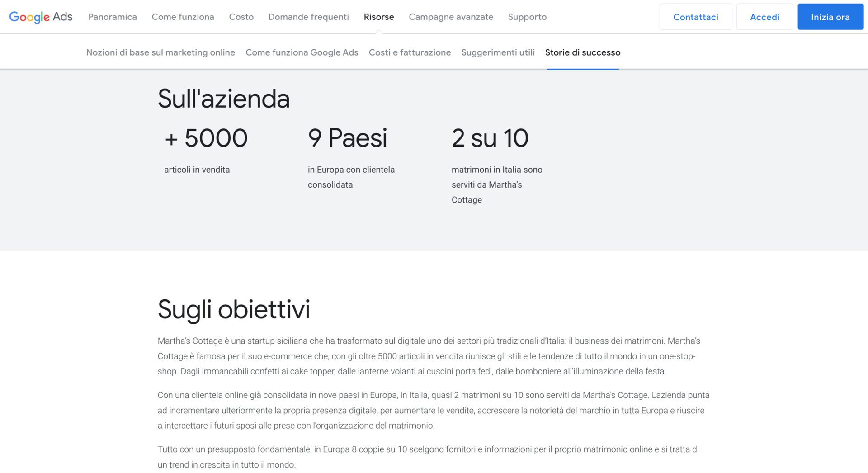Click the Accedi sign-in button
This screenshot has width=868, height=473.
click(x=764, y=17)
